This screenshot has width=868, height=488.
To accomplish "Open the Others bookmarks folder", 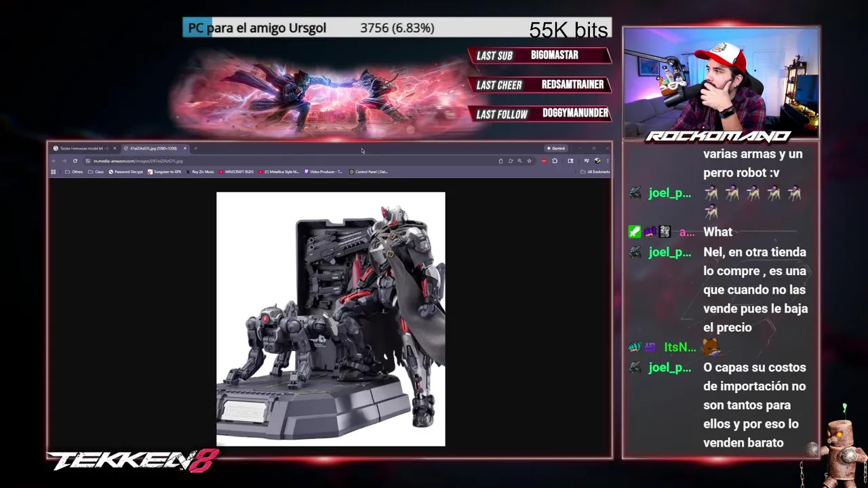I will point(73,171).
